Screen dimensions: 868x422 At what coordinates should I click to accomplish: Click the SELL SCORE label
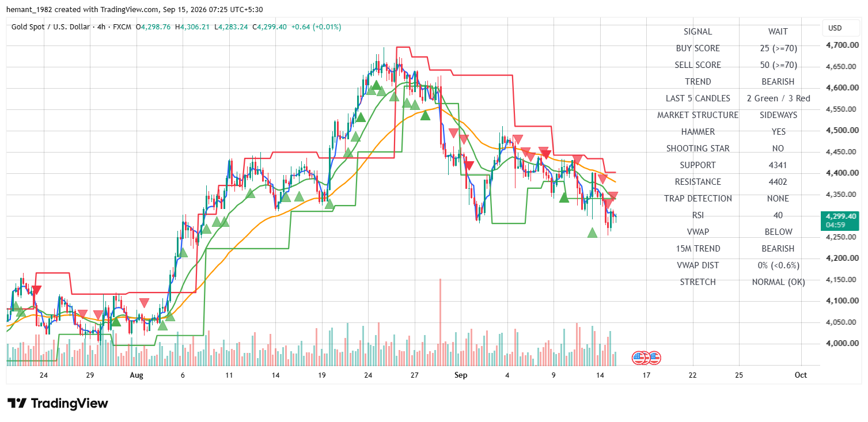click(698, 65)
